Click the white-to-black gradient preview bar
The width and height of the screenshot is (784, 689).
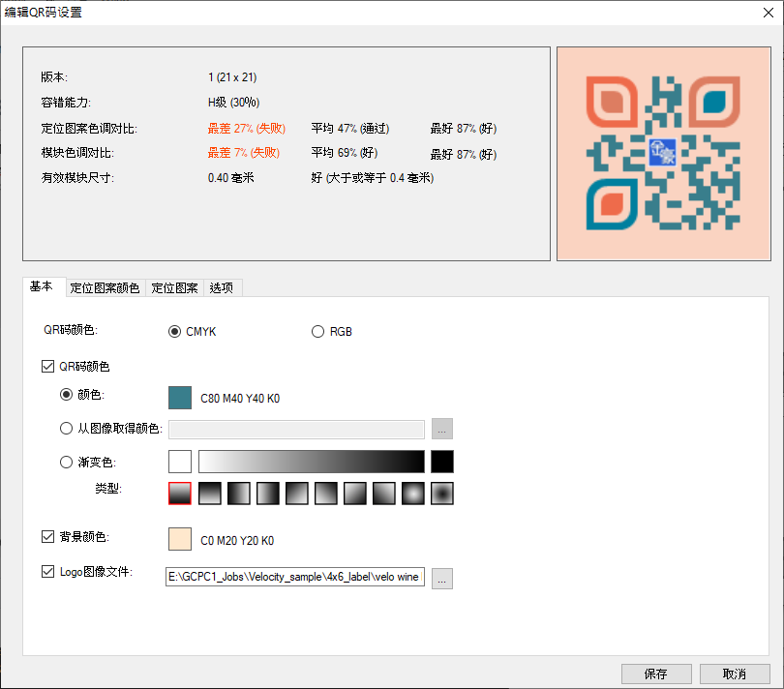(312, 462)
